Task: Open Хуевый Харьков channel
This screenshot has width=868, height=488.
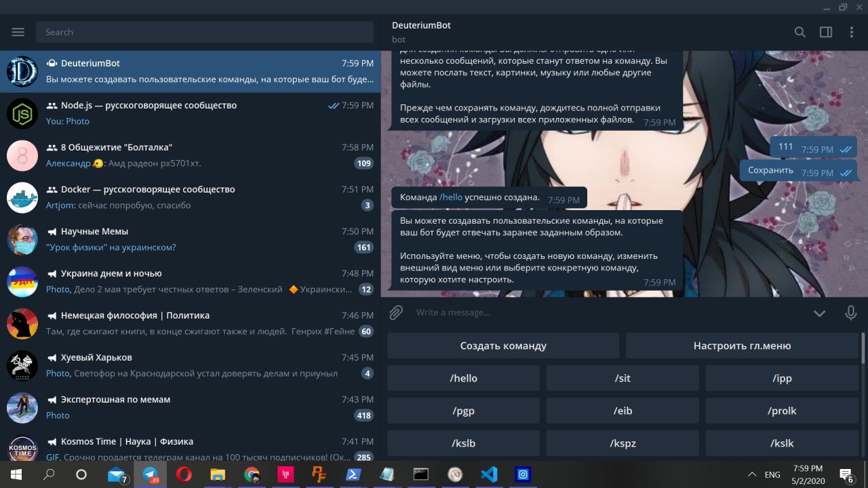Action: pyautogui.click(x=190, y=366)
